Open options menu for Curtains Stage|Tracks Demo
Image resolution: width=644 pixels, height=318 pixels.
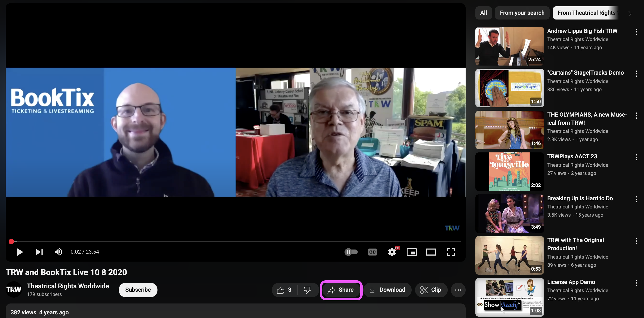(x=636, y=73)
